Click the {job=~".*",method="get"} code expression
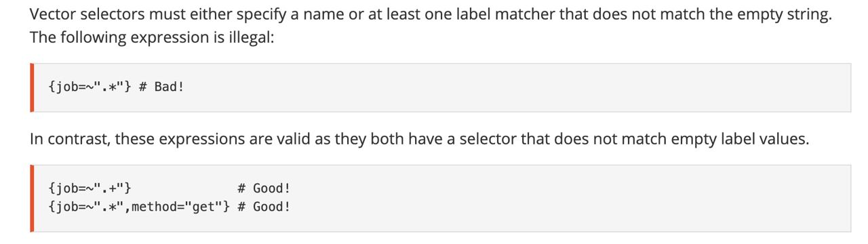The width and height of the screenshot is (868, 244). pos(139,207)
